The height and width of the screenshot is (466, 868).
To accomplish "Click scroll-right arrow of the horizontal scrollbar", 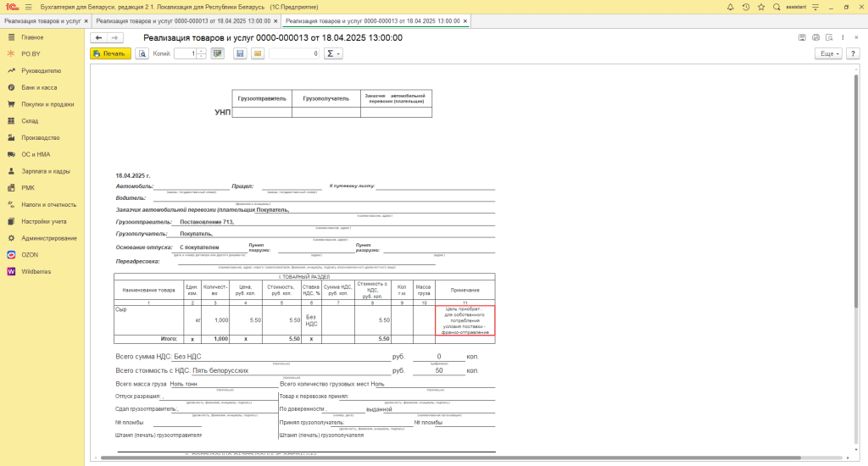I will point(848,458).
